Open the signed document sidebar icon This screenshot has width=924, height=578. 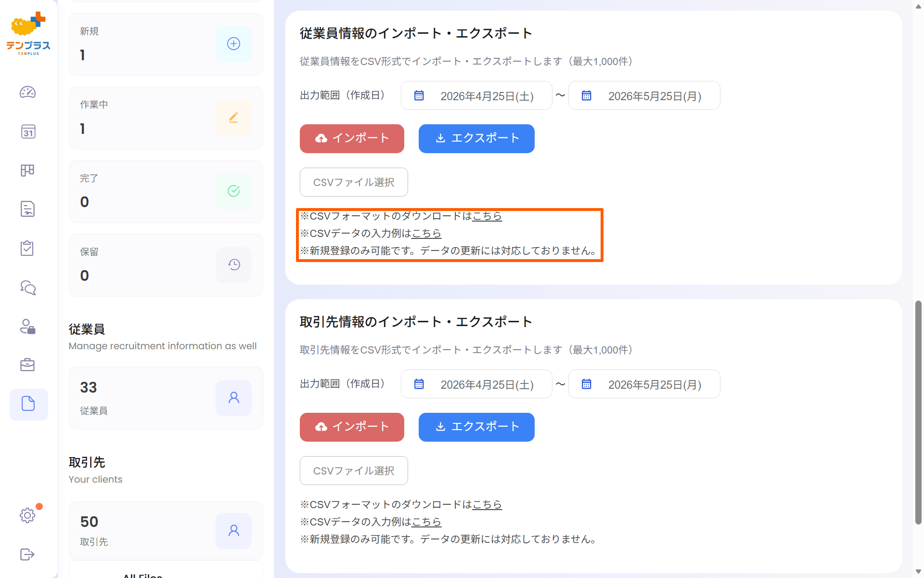(27, 209)
